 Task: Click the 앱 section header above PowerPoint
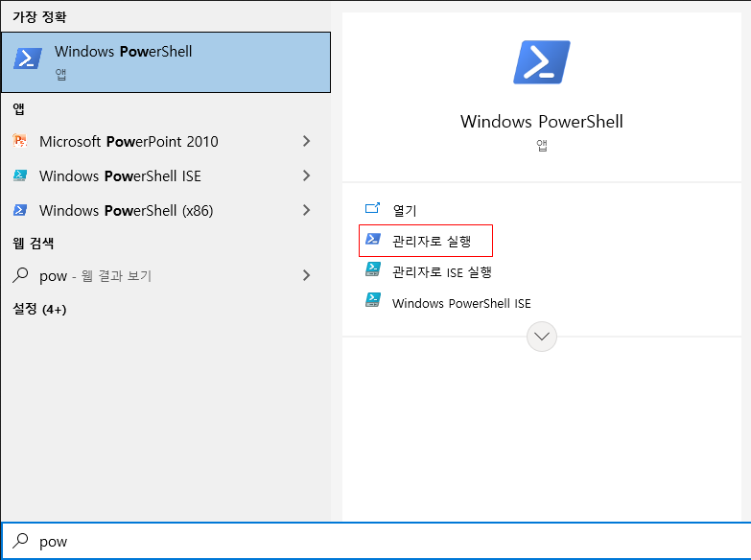point(18,108)
